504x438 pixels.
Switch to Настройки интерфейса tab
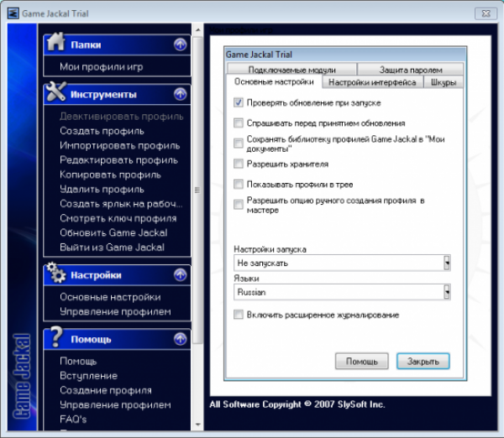point(372,82)
